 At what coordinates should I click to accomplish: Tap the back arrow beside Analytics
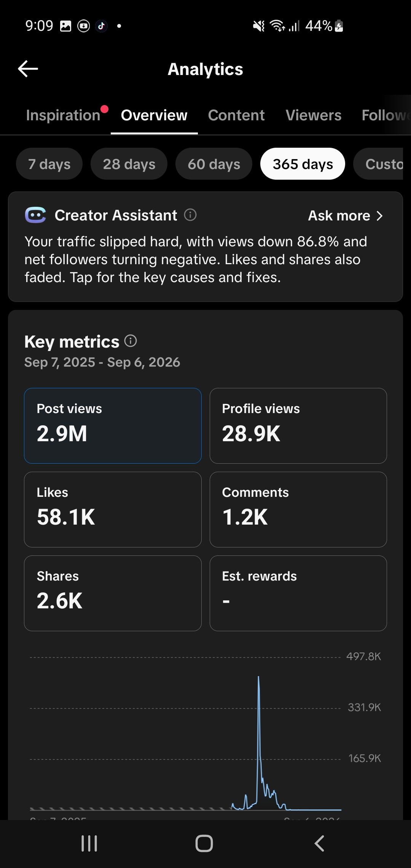[x=28, y=69]
